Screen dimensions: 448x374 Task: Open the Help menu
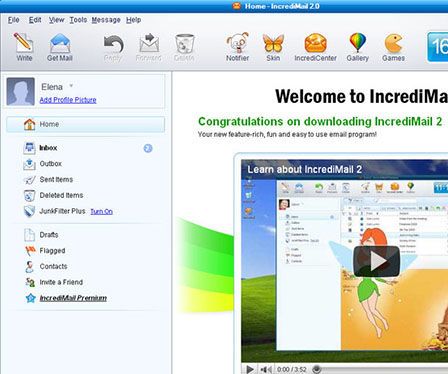pyautogui.click(x=133, y=20)
